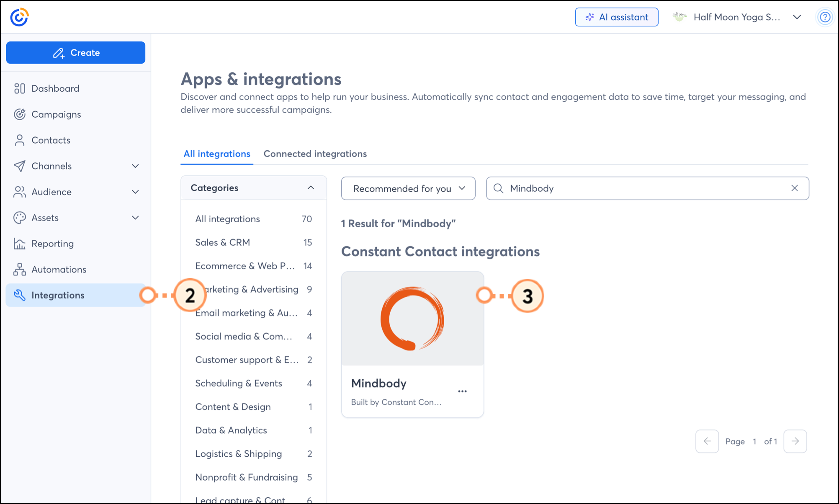Clear the Mindbody search text
Viewport: 839px width, 504px height.
tap(794, 188)
